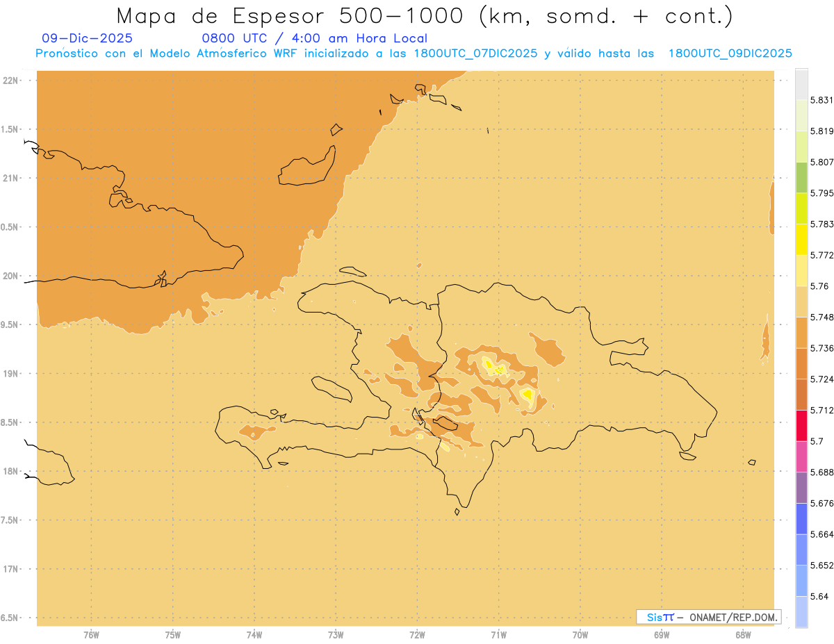Click the blue swatch between 5.664 and 5.676
The image size is (834, 644).
801,519
